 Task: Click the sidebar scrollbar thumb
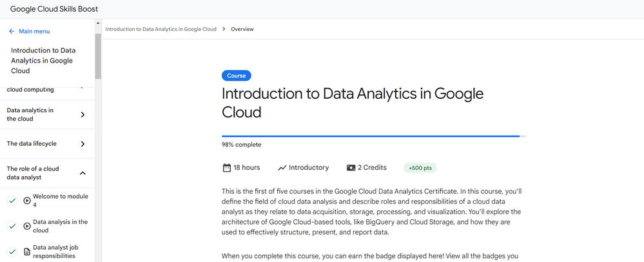(x=98, y=56)
